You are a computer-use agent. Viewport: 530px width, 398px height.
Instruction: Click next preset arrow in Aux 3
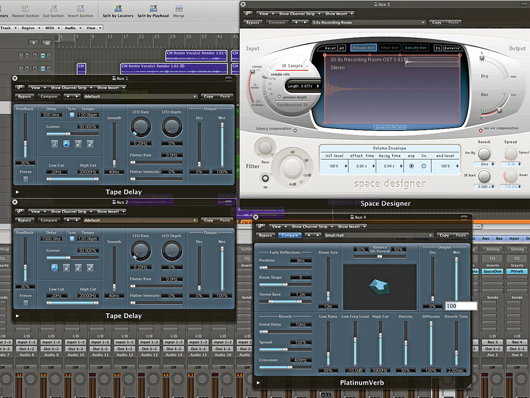(x=305, y=22)
